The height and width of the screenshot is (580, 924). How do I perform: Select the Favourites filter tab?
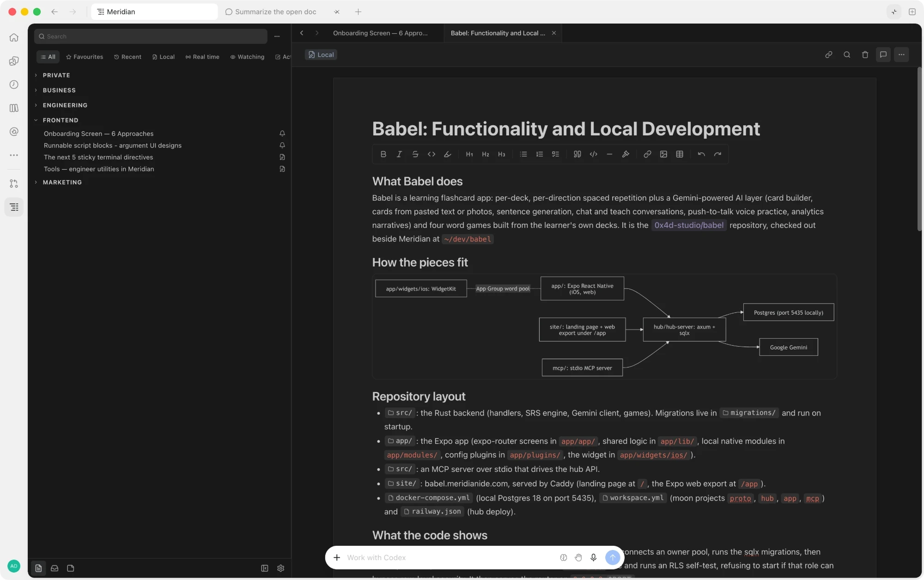(x=85, y=57)
